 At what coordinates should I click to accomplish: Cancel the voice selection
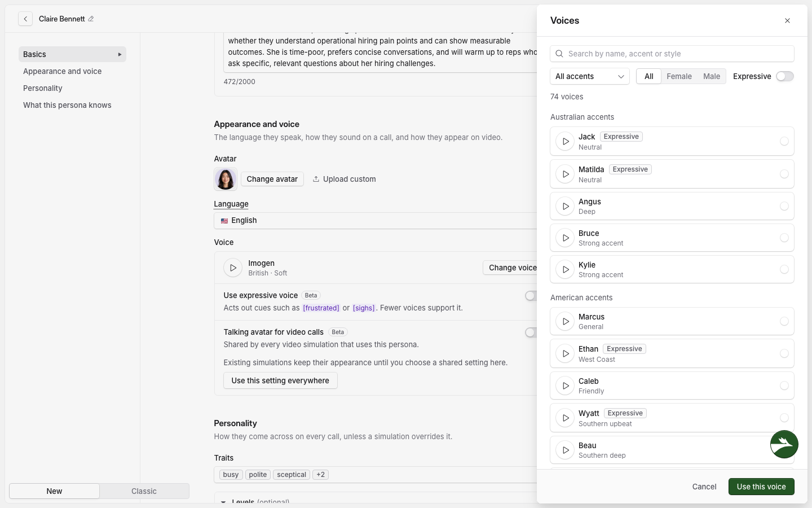[704, 487]
